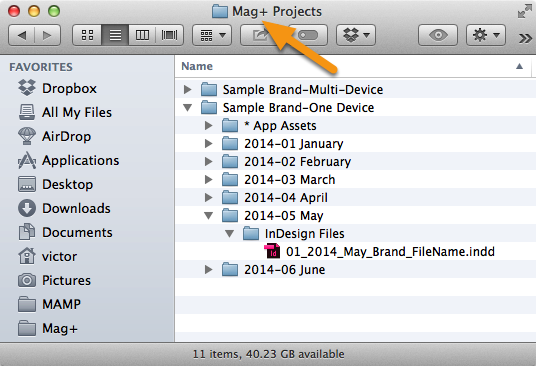Select the 2014-03 March row
The width and height of the screenshot is (536, 366).
[356, 179]
